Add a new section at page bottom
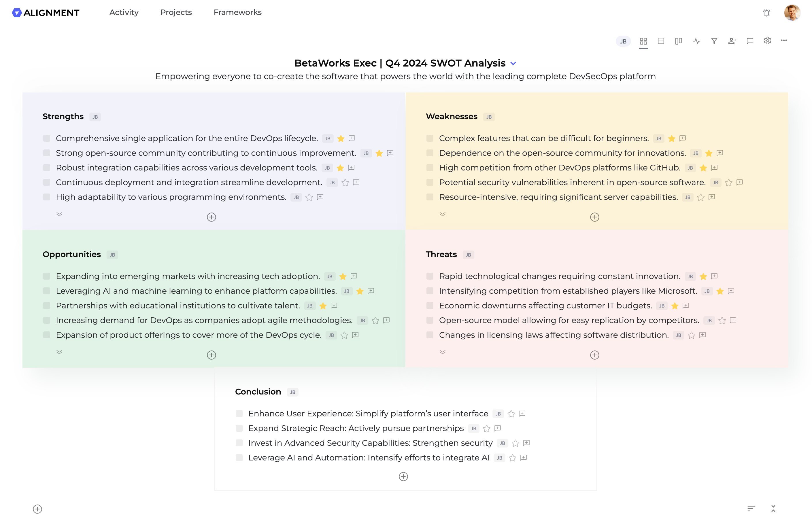Screen dimensions: 812x531 click(x=37, y=509)
